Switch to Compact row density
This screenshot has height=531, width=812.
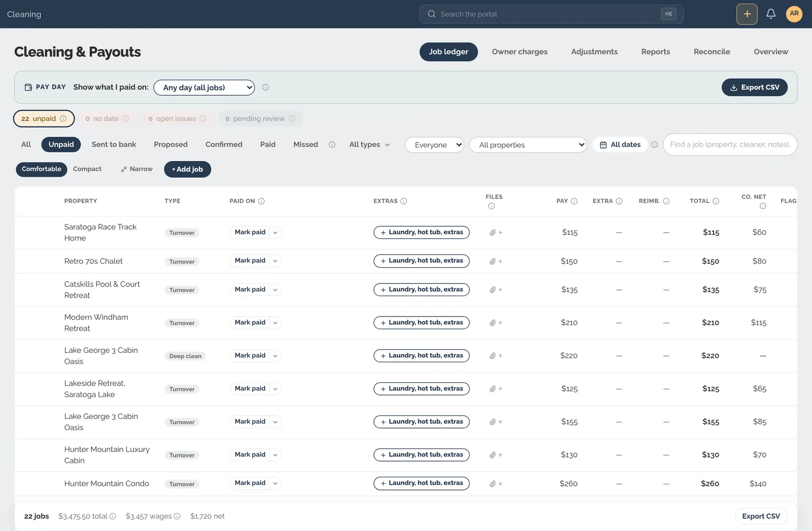(87, 169)
